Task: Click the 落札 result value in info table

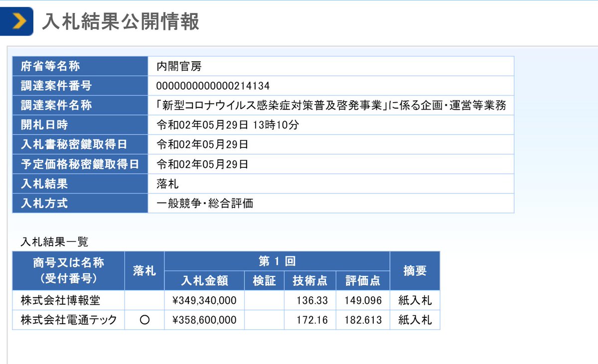Action: pyautogui.click(x=167, y=184)
